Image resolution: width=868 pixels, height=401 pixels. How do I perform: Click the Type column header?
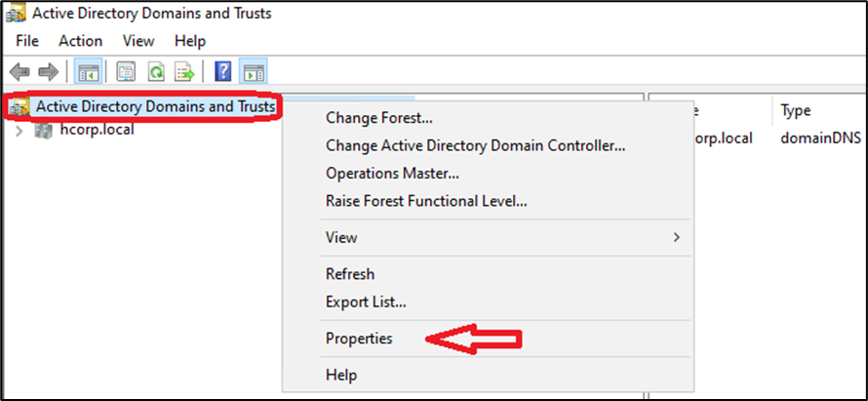(796, 111)
